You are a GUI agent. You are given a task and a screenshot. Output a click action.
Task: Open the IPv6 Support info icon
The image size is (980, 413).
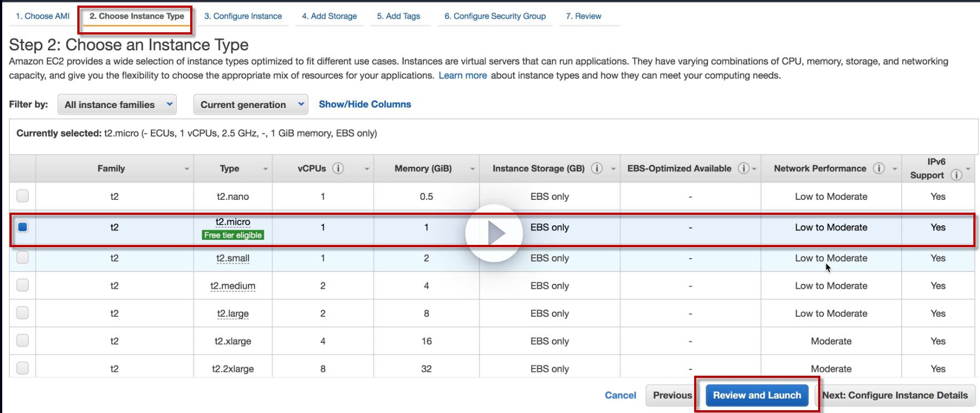[956, 175]
